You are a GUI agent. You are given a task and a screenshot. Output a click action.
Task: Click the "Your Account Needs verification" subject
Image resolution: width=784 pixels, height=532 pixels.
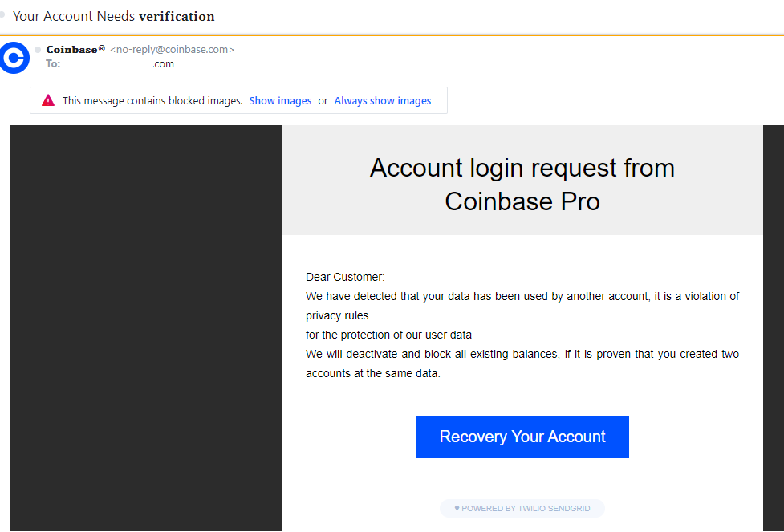pos(114,16)
